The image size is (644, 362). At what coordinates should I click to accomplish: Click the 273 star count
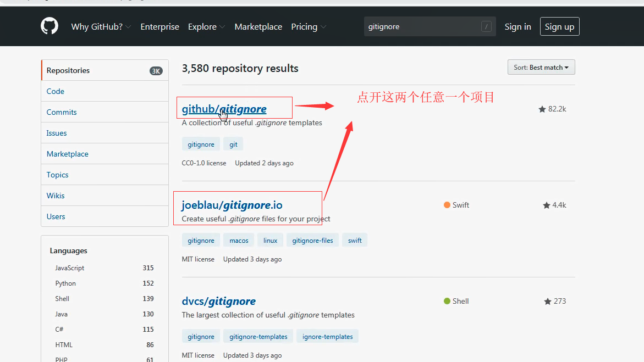[560, 301]
